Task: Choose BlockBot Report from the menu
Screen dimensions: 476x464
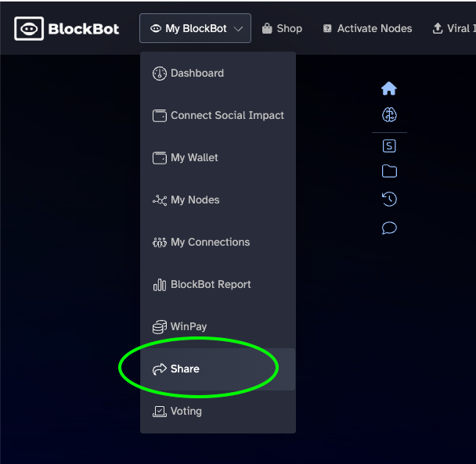Action: tap(218, 284)
